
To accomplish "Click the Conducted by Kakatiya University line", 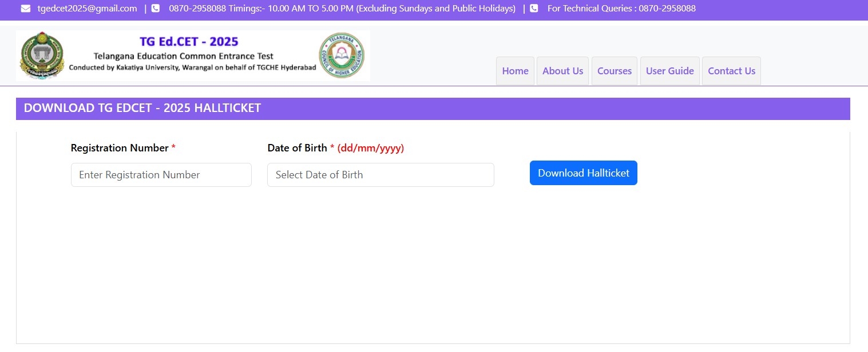I will point(192,67).
